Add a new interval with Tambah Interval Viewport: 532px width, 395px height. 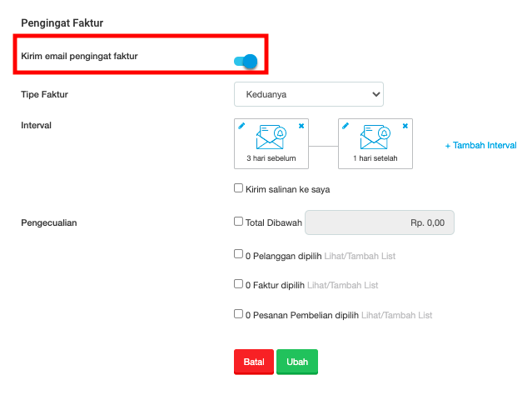coord(480,145)
